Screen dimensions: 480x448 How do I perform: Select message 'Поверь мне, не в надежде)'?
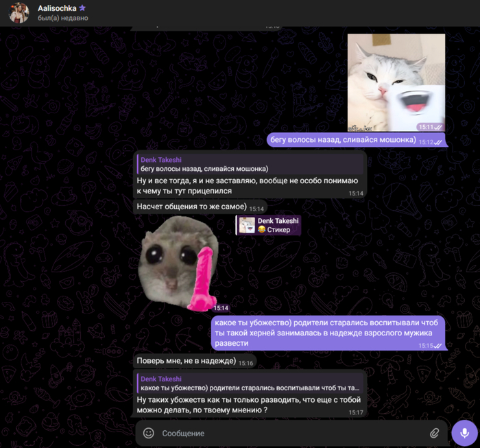tap(185, 361)
